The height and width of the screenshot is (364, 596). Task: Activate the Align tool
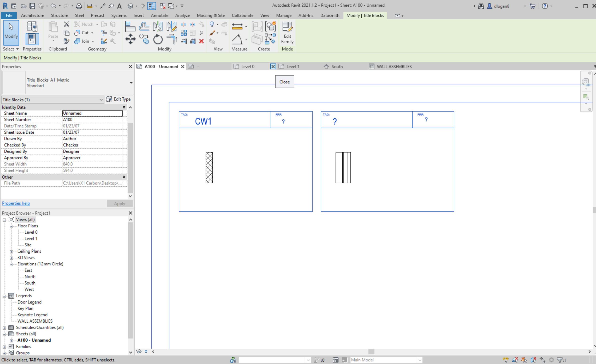[x=130, y=26]
